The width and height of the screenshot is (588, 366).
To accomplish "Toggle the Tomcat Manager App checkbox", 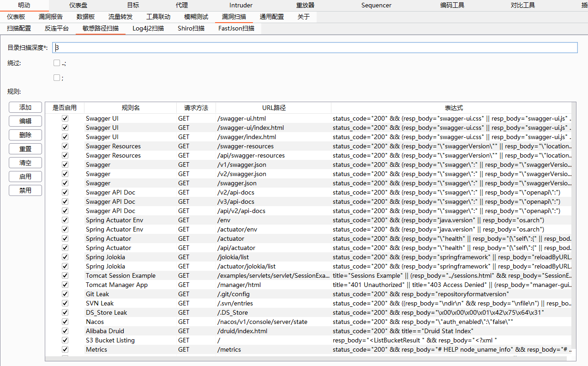I will point(65,285).
